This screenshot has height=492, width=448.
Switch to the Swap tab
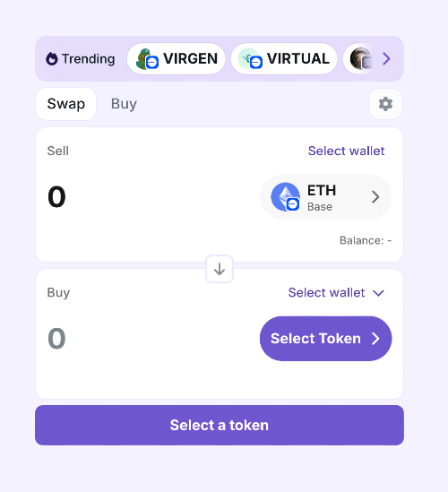click(66, 104)
